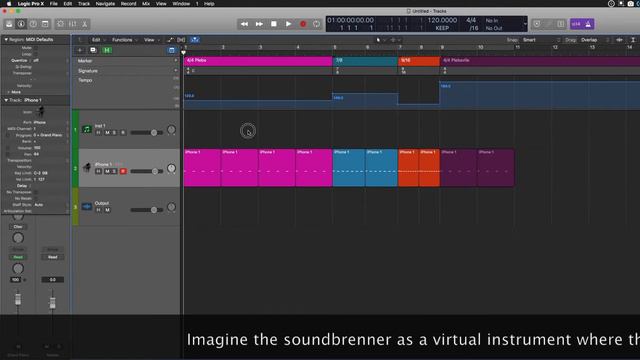Image resolution: width=640 pixels, height=360 pixels.
Task: Toggle Loop checkbox in Region inspector
Action: coord(36,54)
